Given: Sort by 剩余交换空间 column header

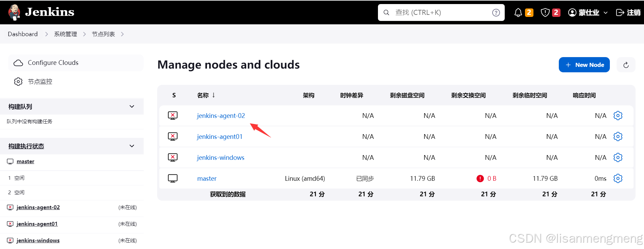Looking at the screenshot, I should coord(469,95).
